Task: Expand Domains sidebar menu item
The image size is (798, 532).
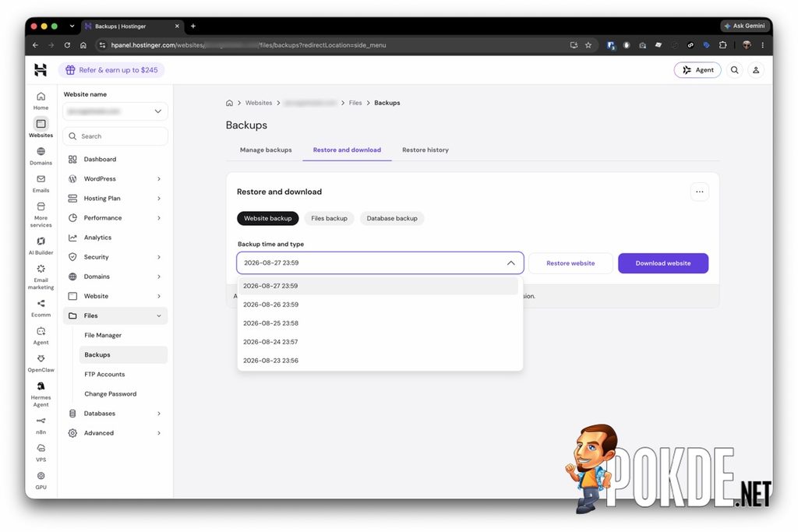Action: tap(115, 277)
